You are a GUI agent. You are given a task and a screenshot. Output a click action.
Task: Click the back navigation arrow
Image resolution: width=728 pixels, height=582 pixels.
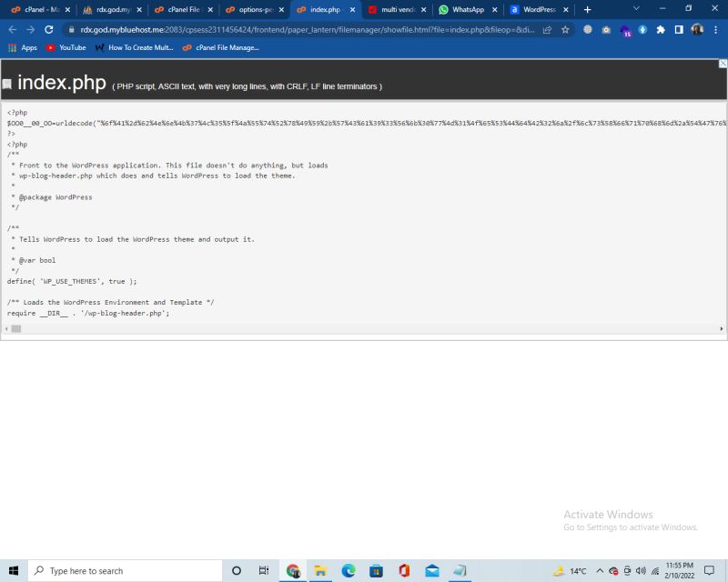(x=13, y=29)
